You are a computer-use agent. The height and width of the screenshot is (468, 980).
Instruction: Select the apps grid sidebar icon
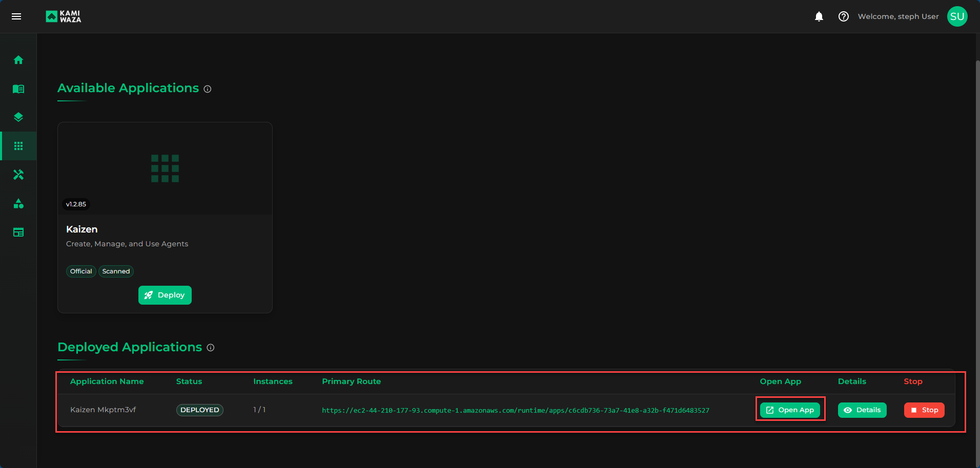[x=18, y=146]
